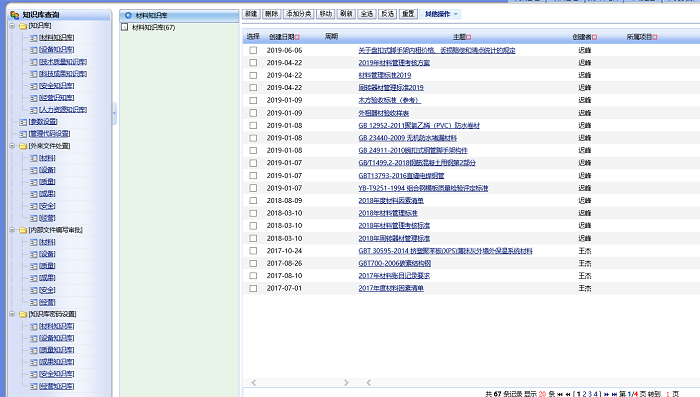Open the 其他操作 dropdown menu
Screen dimensions: 700x397
pyautogui.click(x=441, y=14)
